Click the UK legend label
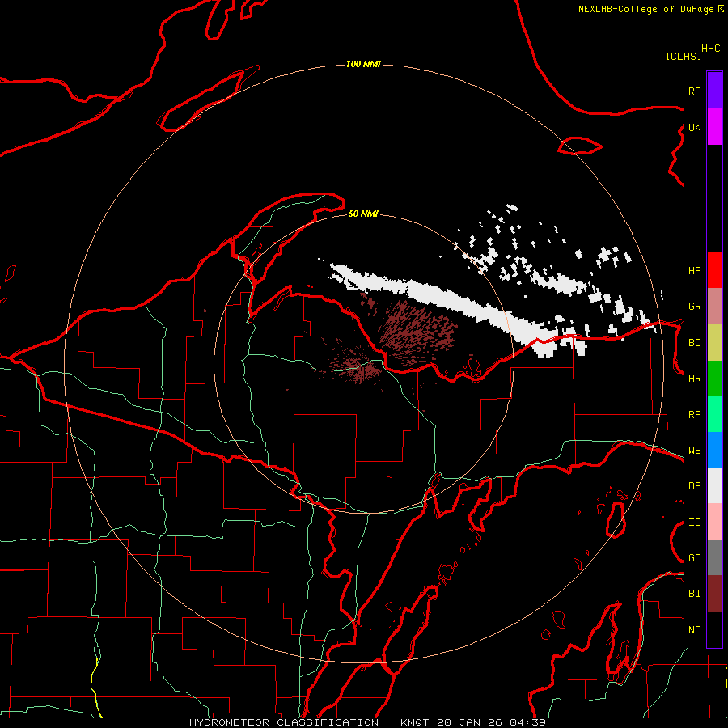Screen dimensions: 728x728 coord(694,127)
